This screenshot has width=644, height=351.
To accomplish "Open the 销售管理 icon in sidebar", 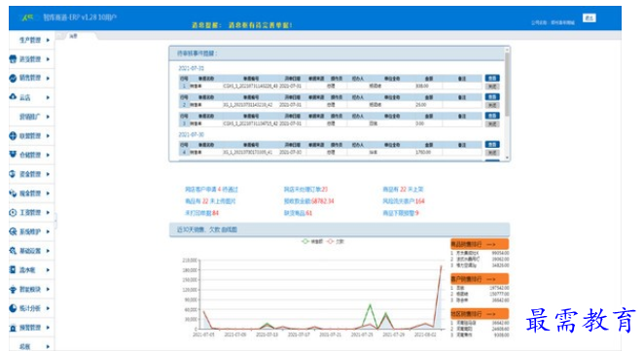I will click(x=13, y=78).
